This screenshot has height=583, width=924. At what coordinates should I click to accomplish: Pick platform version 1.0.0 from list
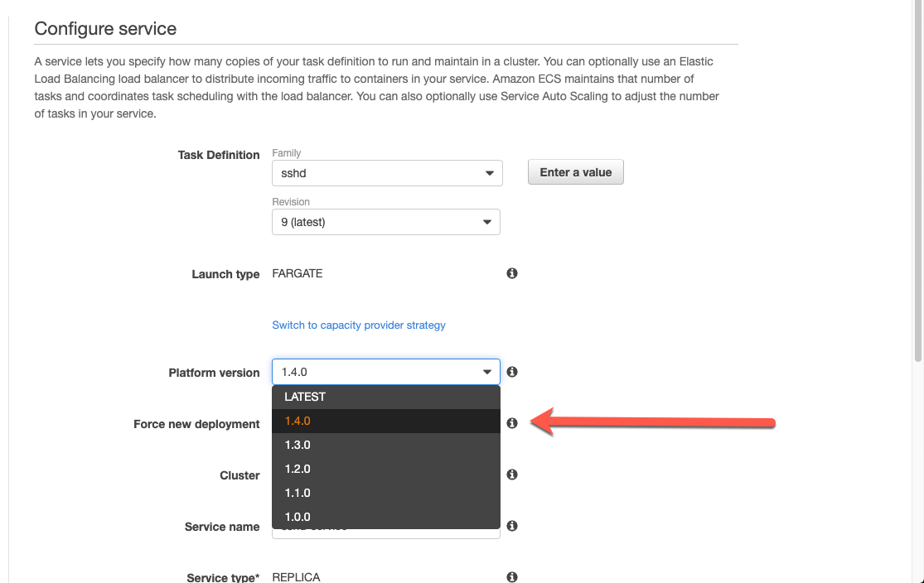[x=386, y=517]
